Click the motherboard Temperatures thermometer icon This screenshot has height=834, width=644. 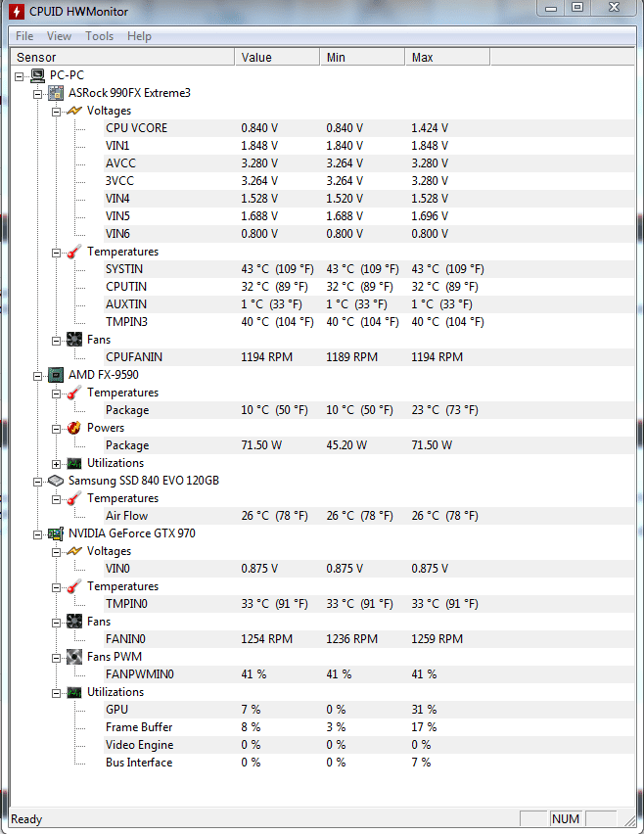(74, 252)
